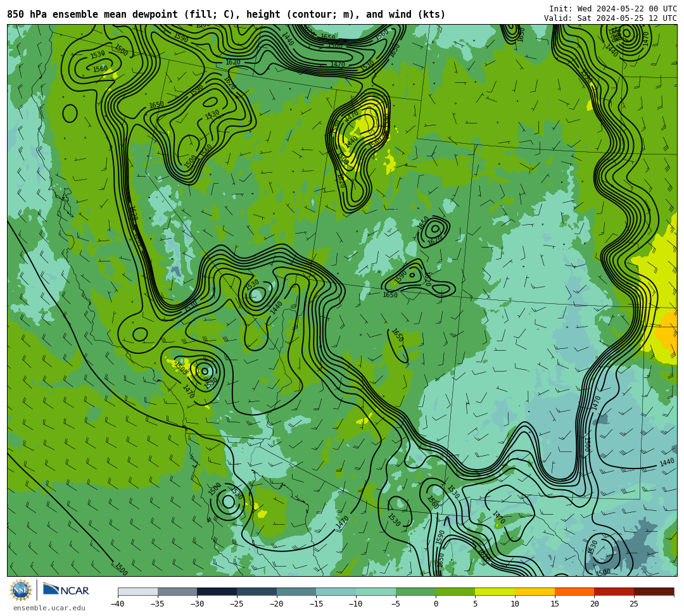684x616 pixels.
Task: Click the -5 to 0 green colorbar swatch
Action: [415, 591]
